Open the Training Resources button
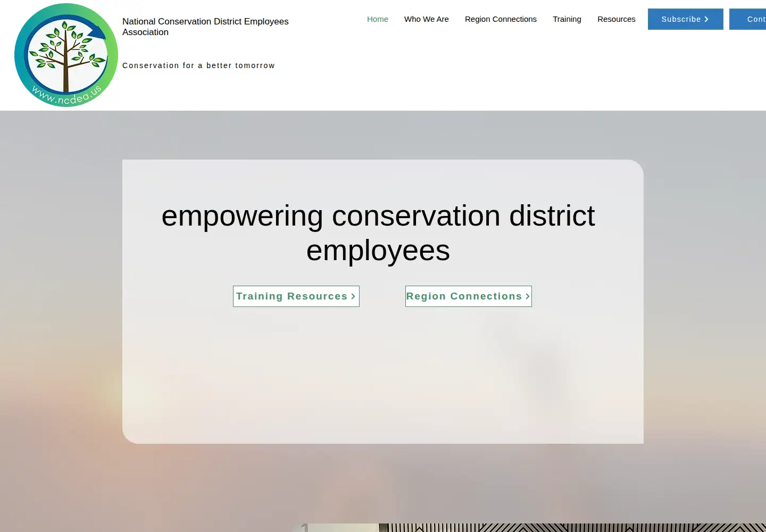Image resolution: width=766 pixels, height=532 pixels. coord(296,296)
